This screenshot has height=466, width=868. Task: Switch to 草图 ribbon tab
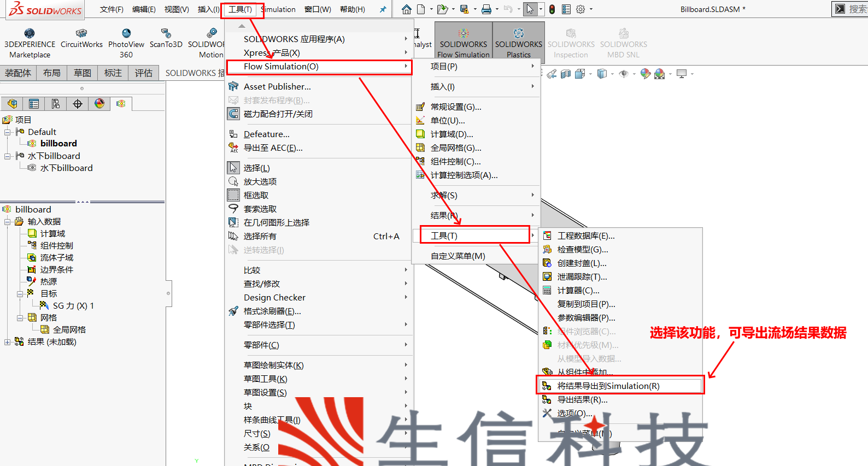pyautogui.click(x=83, y=73)
